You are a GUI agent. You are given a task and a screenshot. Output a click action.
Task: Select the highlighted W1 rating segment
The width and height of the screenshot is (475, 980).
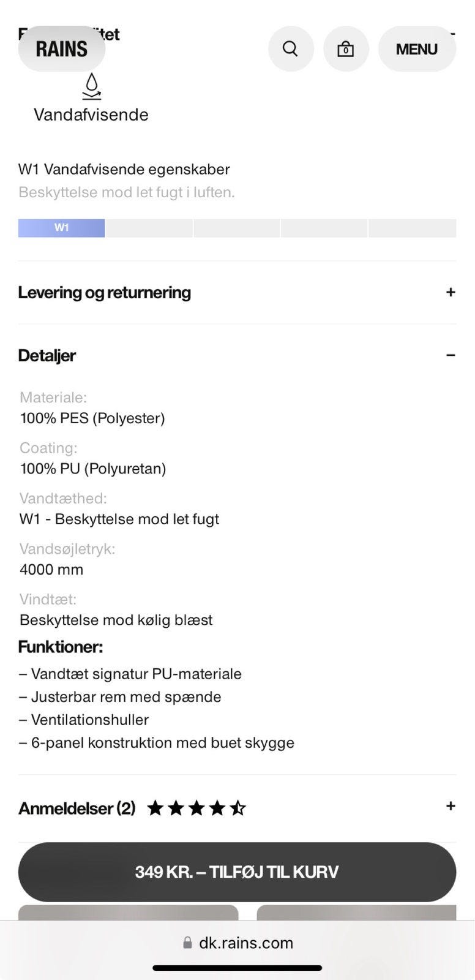(61, 228)
